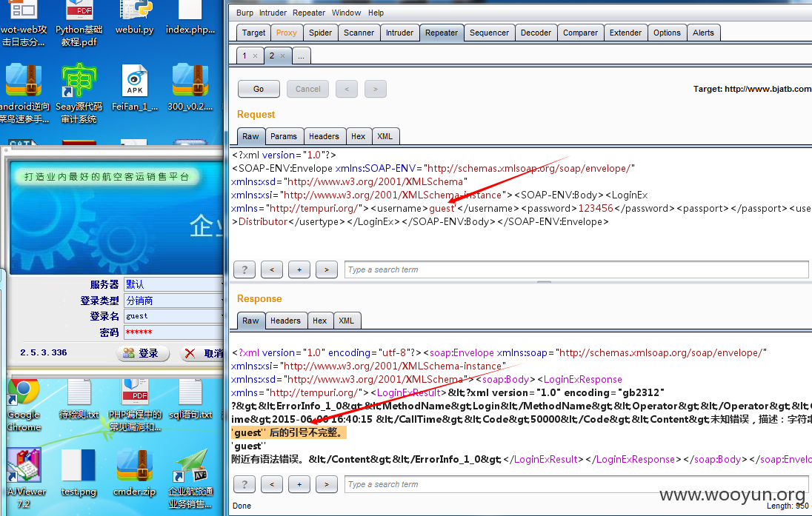Open the FeiFan_1 APK file icon
Viewport: 812px width, 516px height.
(135, 87)
